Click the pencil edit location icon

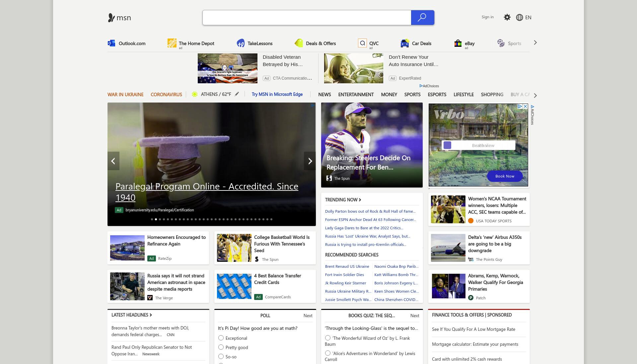tap(237, 94)
